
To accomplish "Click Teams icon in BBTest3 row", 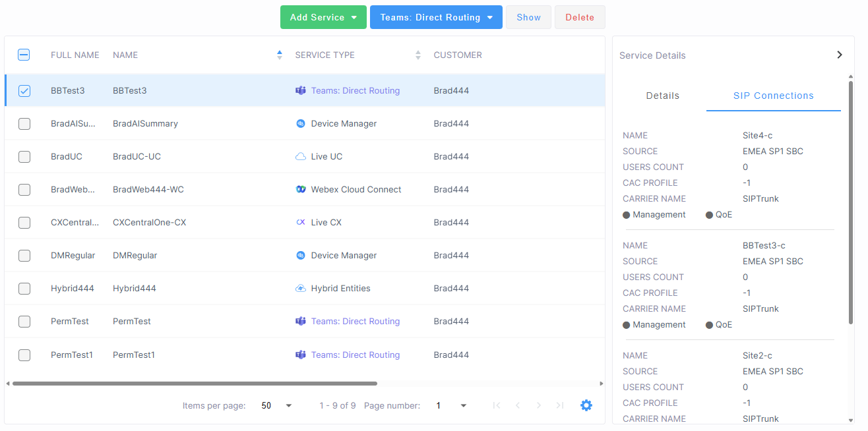I will [x=301, y=90].
